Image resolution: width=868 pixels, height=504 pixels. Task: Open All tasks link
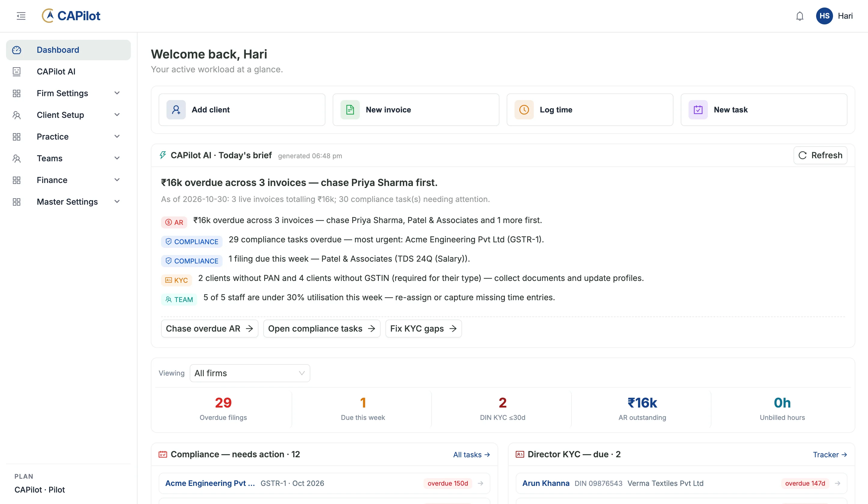tap(471, 455)
